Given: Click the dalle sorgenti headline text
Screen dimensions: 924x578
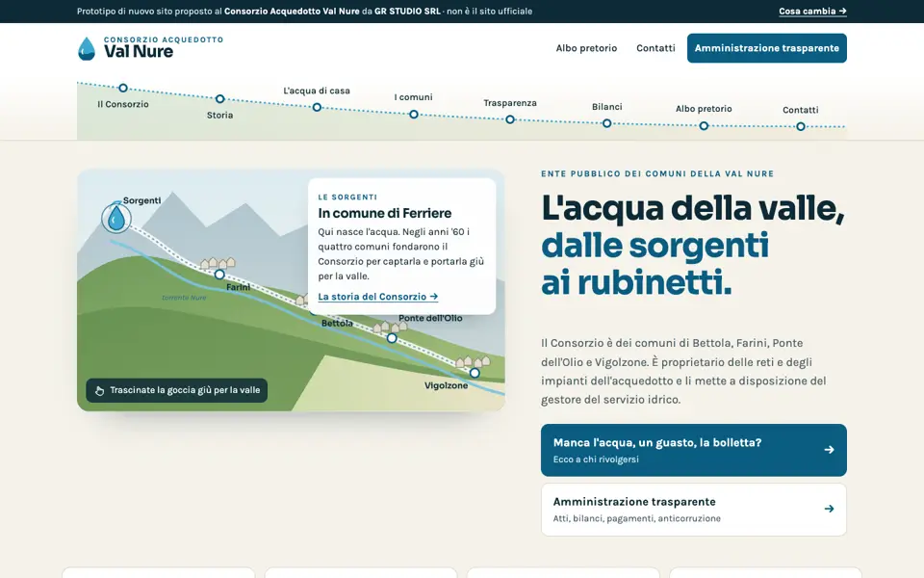Looking at the screenshot, I should [655, 246].
